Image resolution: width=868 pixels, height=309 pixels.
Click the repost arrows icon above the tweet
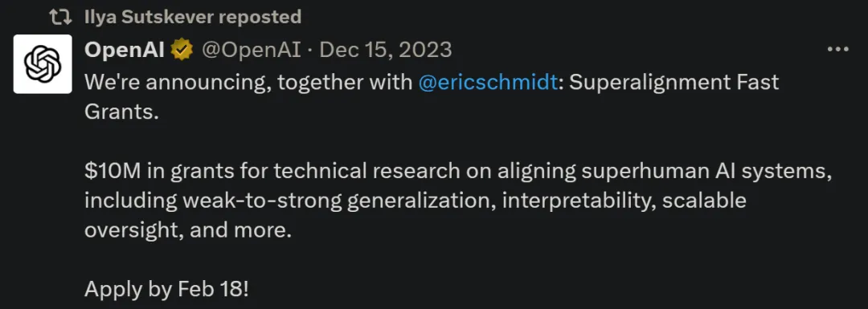60,17
